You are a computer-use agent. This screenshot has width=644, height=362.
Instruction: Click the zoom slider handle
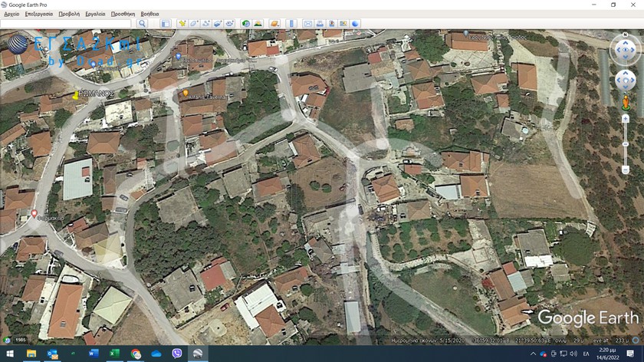(x=625, y=145)
